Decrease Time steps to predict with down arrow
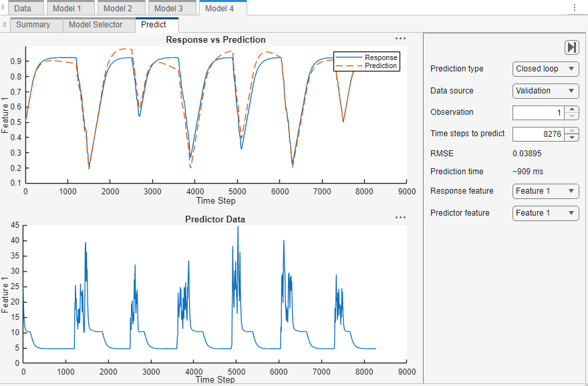588x386 pixels. (572, 138)
